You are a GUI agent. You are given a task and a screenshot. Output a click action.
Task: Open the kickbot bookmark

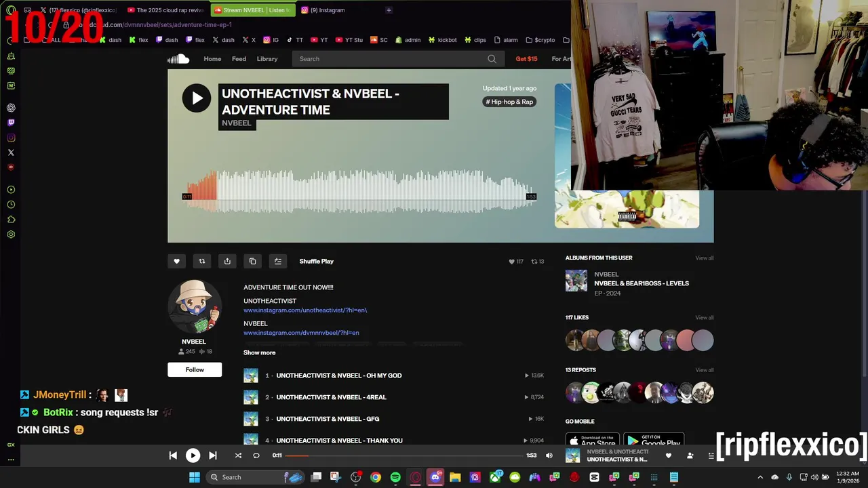(442, 40)
